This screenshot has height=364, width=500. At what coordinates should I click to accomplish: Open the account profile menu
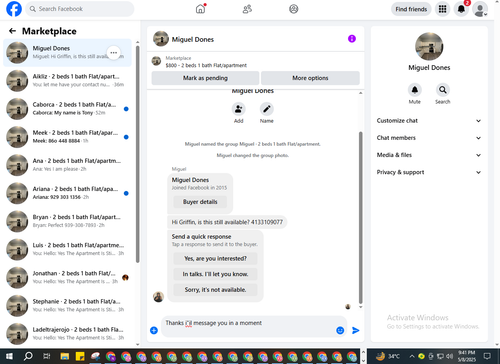[x=480, y=9]
